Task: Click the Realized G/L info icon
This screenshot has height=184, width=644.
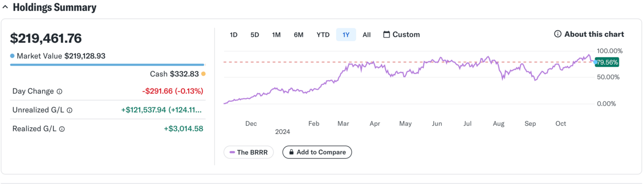Action: [x=62, y=129]
